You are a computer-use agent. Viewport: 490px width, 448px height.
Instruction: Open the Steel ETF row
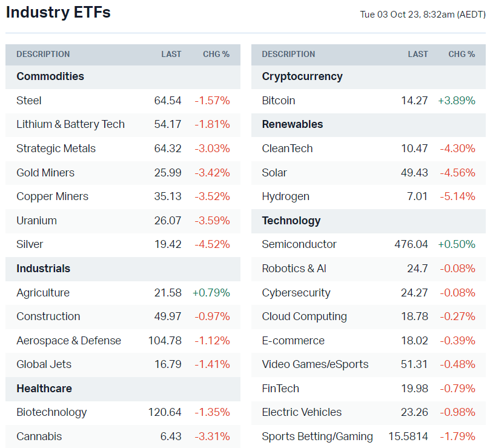29,101
